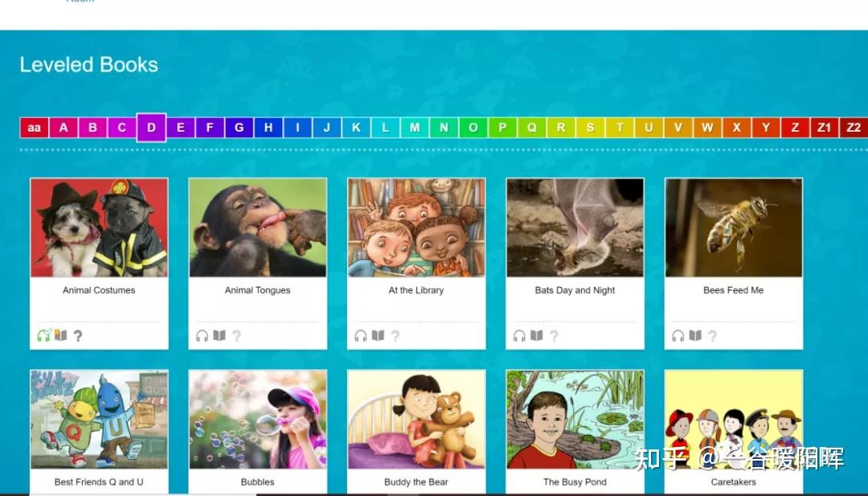Click the headphones listen icon under Animal Costumes

[x=43, y=335]
